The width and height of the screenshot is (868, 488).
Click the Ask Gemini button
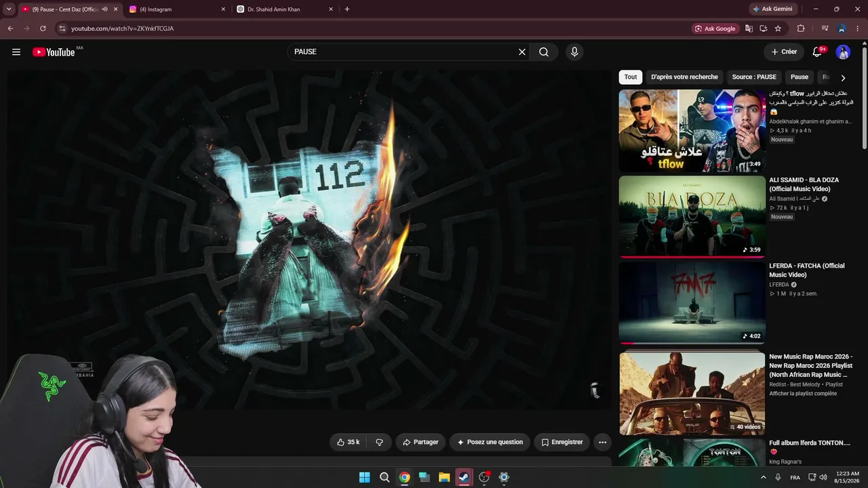[x=772, y=9]
